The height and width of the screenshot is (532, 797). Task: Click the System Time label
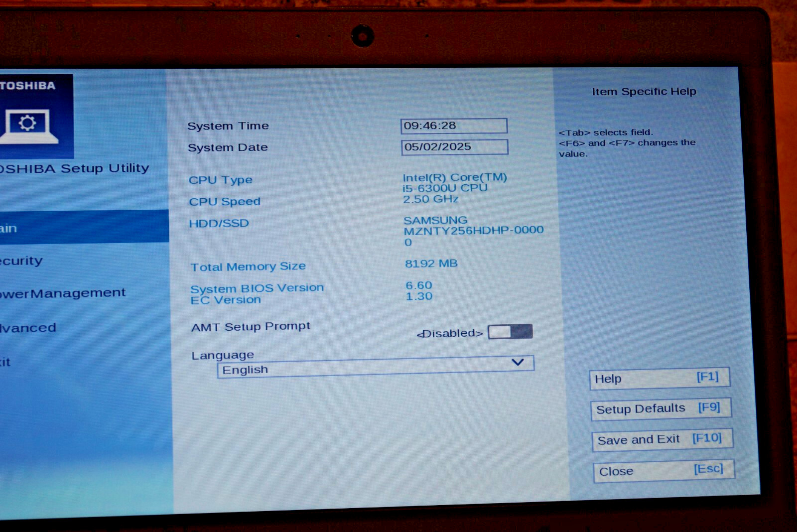228,126
